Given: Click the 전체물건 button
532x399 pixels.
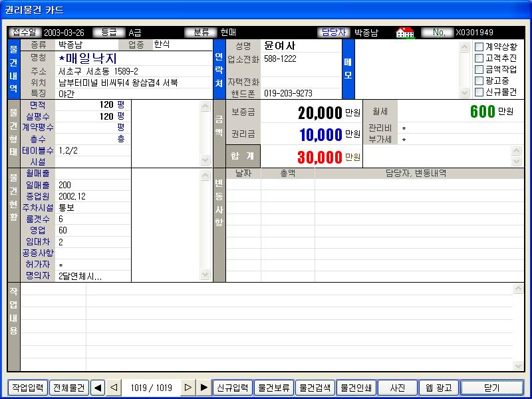Looking at the screenshot, I should pos(68,388).
